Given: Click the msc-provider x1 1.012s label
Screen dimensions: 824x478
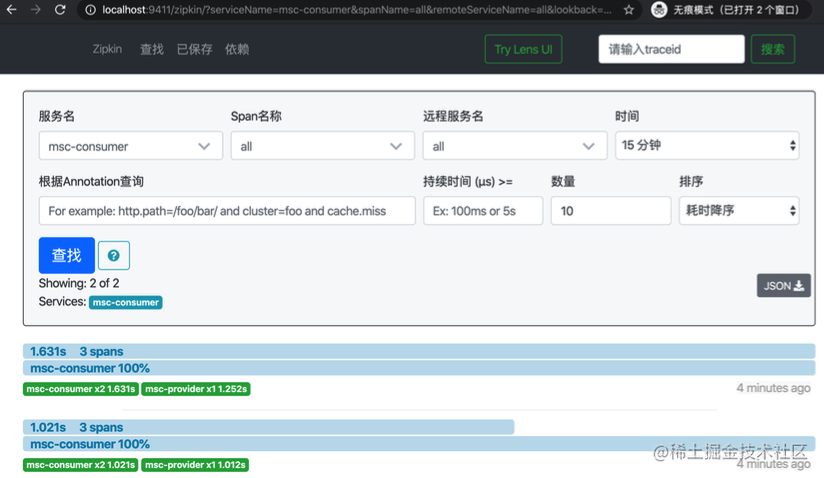Looking at the screenshot, I should (195, 465).
